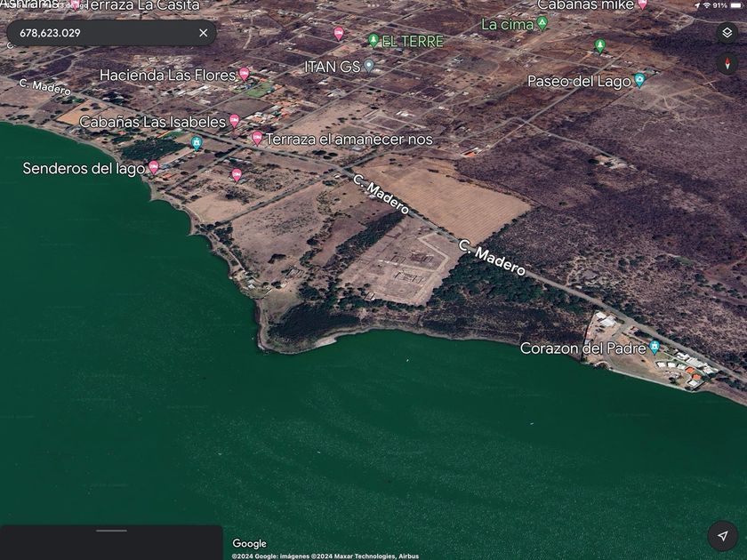The width and height of the screenshot is (747, 560).
Task: Select the Paseo del Lago teal pin
Action: pyautogui.click(x=639, y=81)
